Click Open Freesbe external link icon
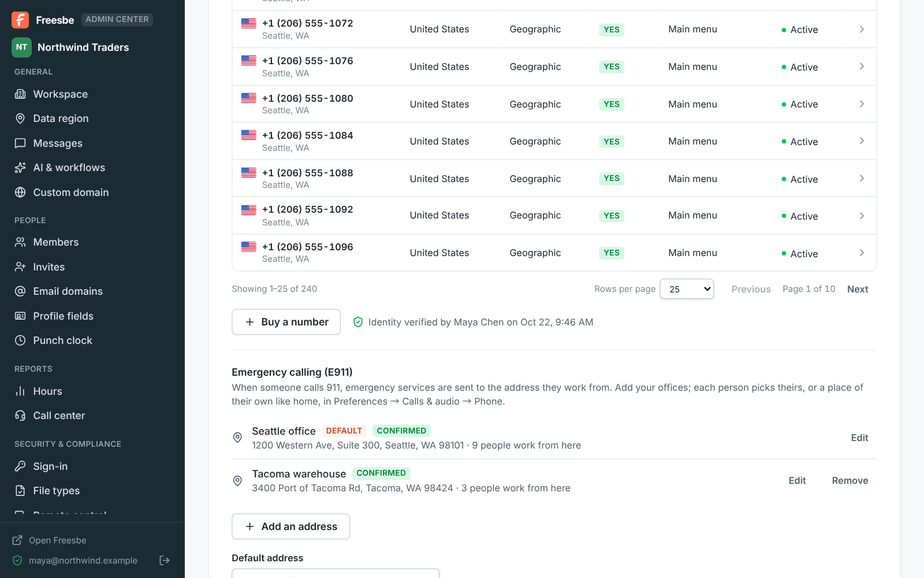The image size is (924, 578). pyautogui.click(x=17, y=540)
